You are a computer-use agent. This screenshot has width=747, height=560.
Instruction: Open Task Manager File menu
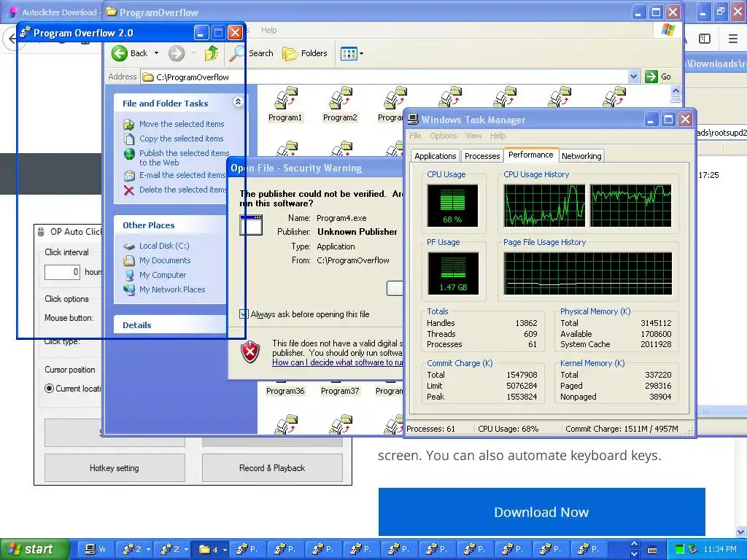tap(415, 136)
